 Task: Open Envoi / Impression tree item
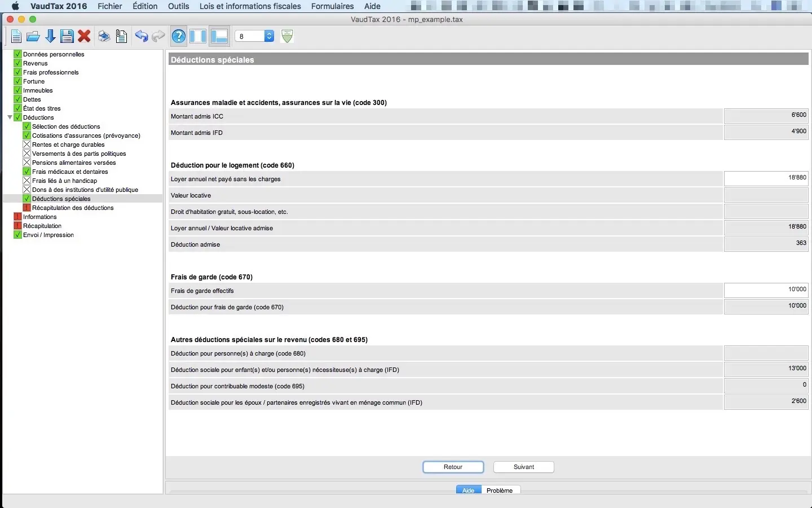pyautogui.click(x=48, y=235)
